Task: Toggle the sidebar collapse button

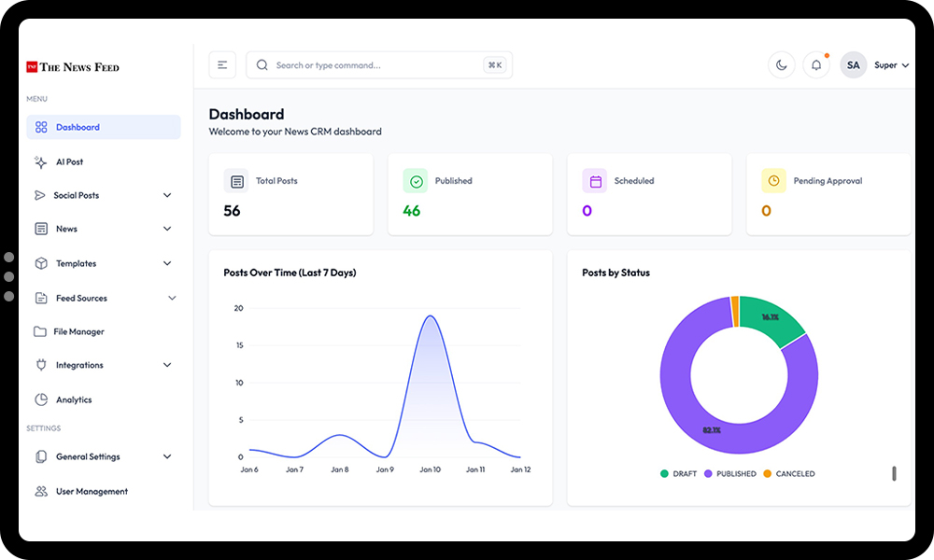Action: 222,64
